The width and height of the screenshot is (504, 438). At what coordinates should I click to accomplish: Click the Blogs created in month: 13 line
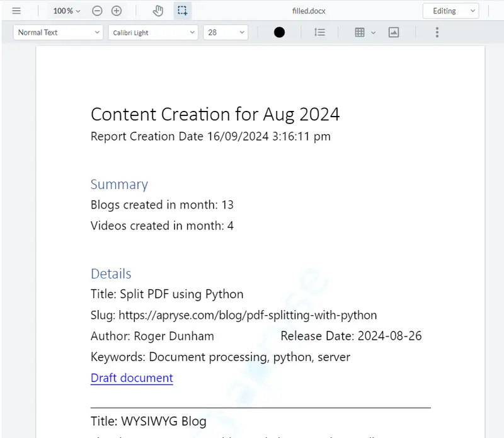162,205
